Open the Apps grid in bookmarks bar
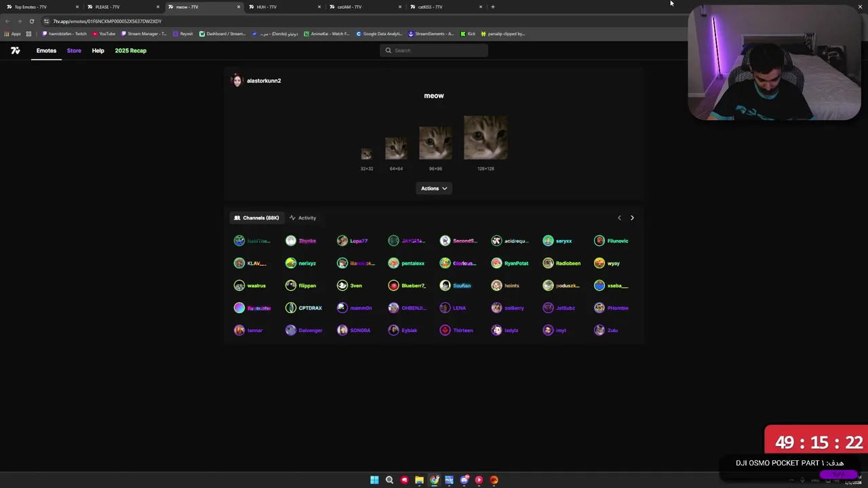The image size is (868, 488). [x=12, y=34]
